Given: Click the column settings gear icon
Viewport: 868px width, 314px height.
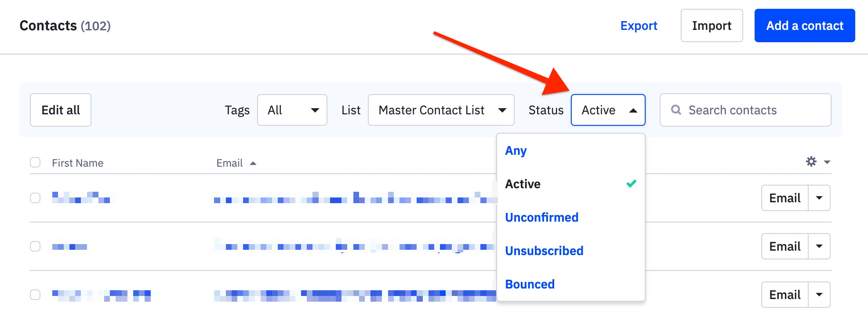Looking at the screenshot, I should tap(811, 162).
